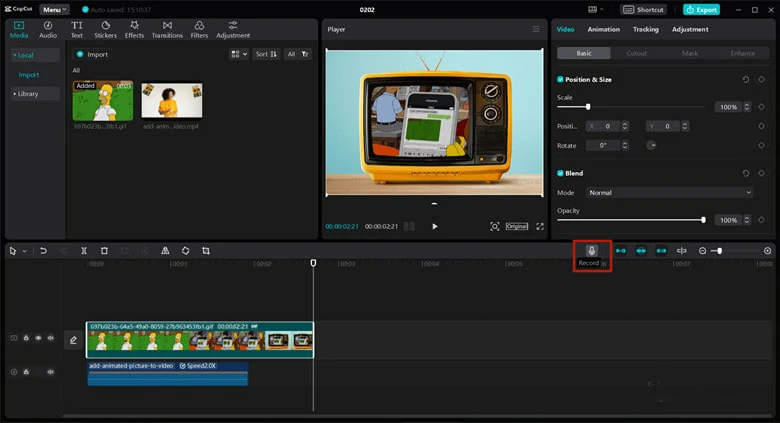Image resolution: width=780 pixels, height=423 pixels.
Task: Open the Sort options
Action: point(266,54)
